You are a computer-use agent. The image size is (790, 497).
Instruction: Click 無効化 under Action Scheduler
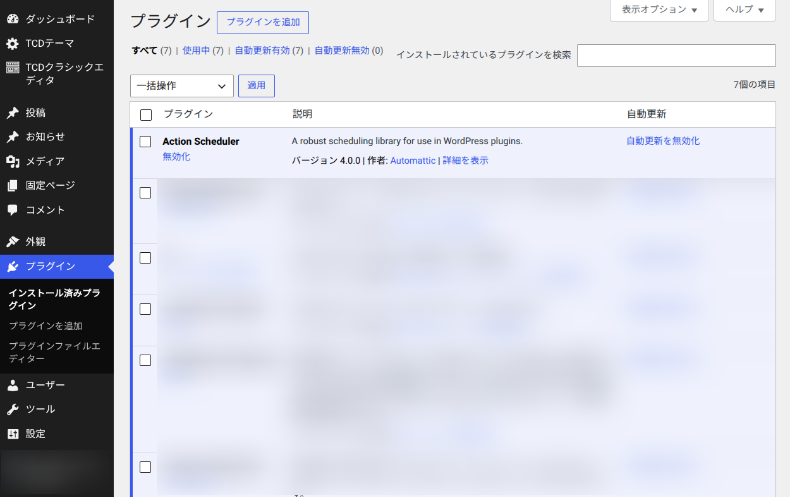[176, 157]
